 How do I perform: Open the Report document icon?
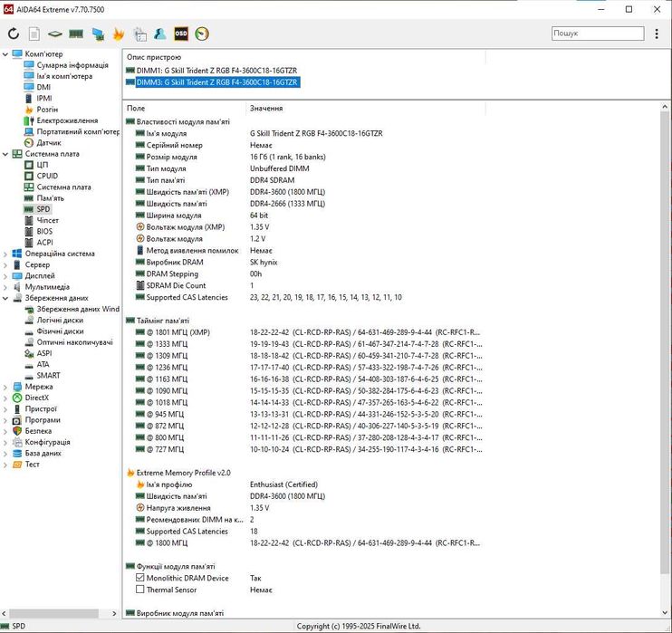click(34, 34)
